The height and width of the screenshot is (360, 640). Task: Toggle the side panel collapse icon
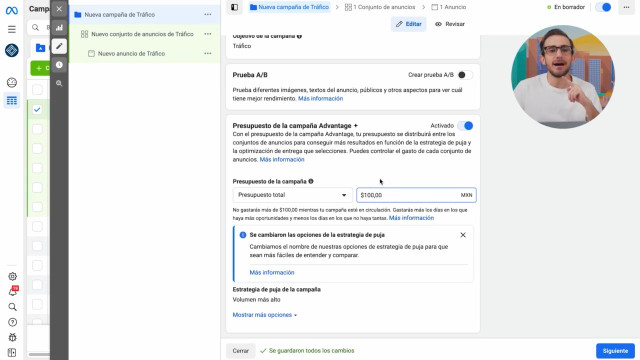(x=234, y=7)
